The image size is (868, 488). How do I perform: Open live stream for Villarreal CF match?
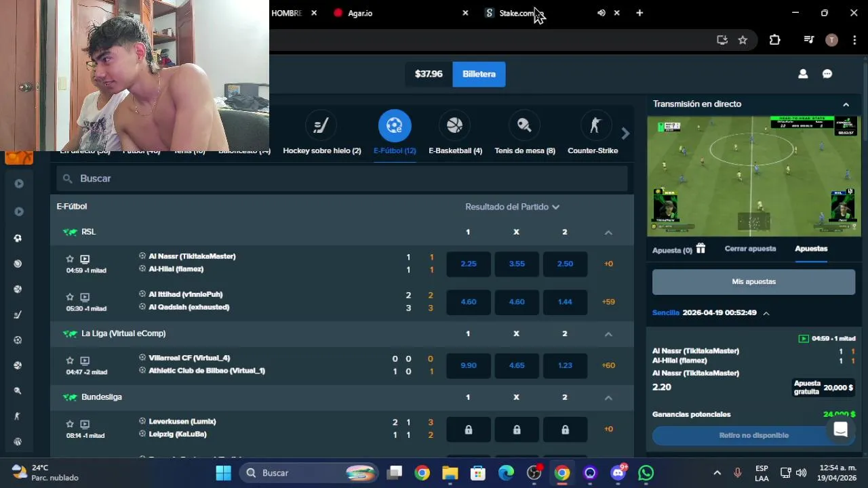click(x=85, y=361)
